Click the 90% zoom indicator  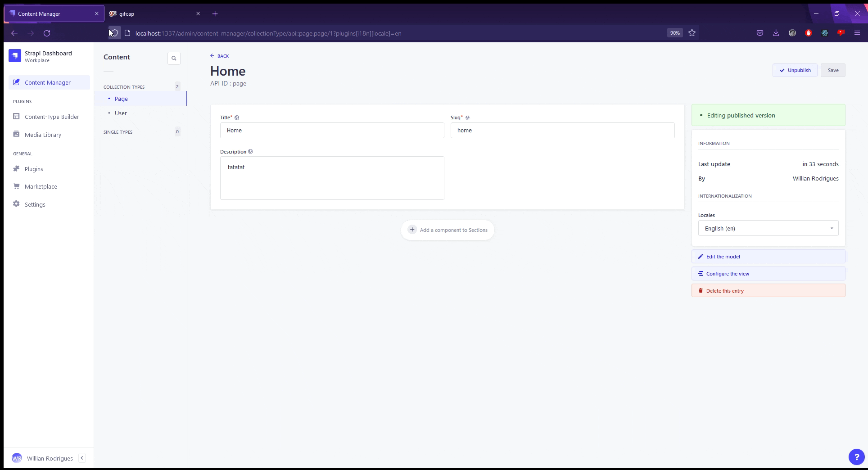coord(675,33)
